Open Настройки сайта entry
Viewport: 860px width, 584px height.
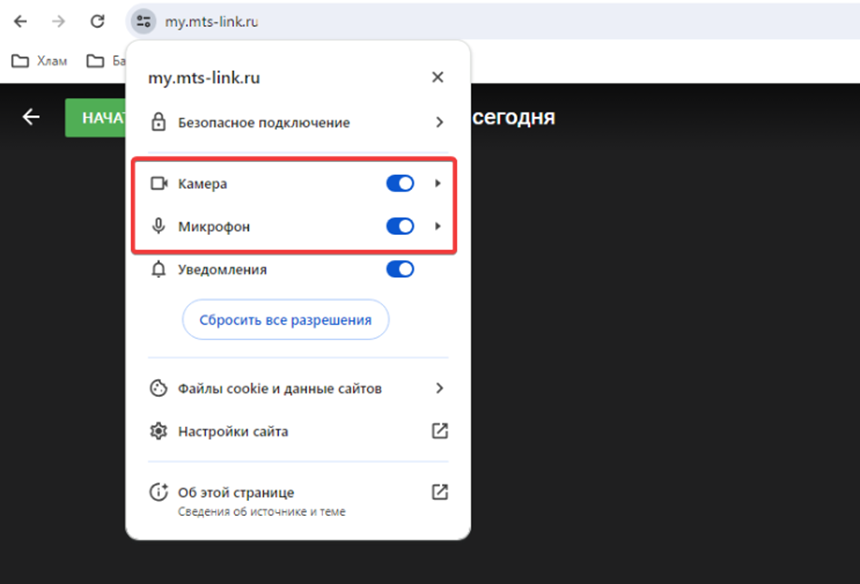click(233, 432)
